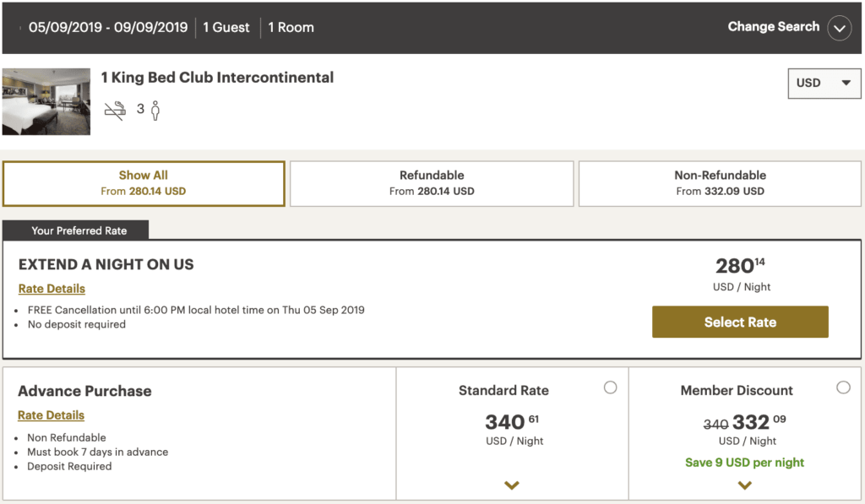This screenshot has height=504, width=865.
Task: Click the King Bed room thumbnail
Action: (x=46, y=101)
